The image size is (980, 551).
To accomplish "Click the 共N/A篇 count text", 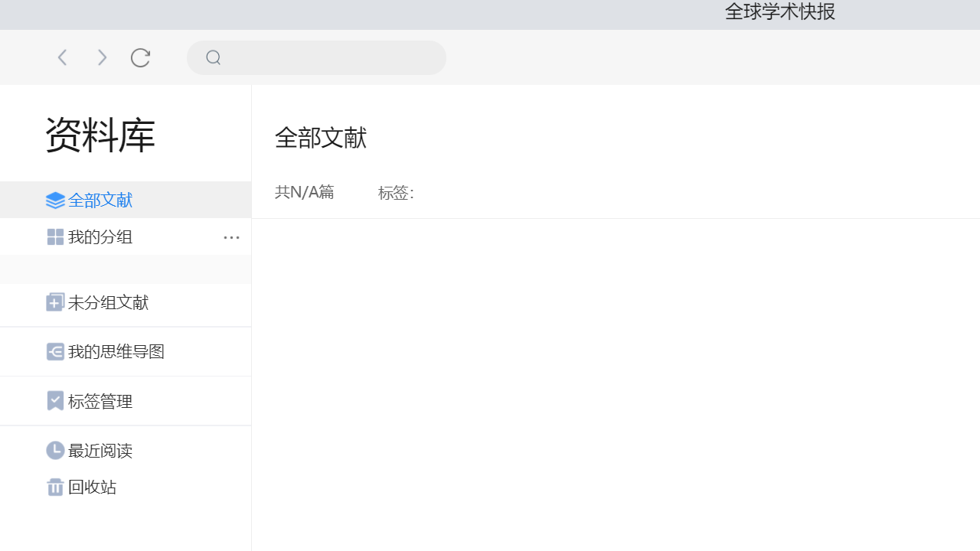I will pyautogui.click(x=305, y=192).
